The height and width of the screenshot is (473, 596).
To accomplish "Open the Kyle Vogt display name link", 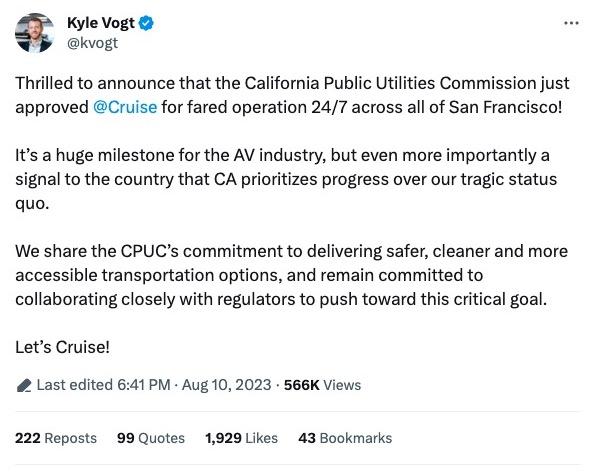I will (101, 23).
